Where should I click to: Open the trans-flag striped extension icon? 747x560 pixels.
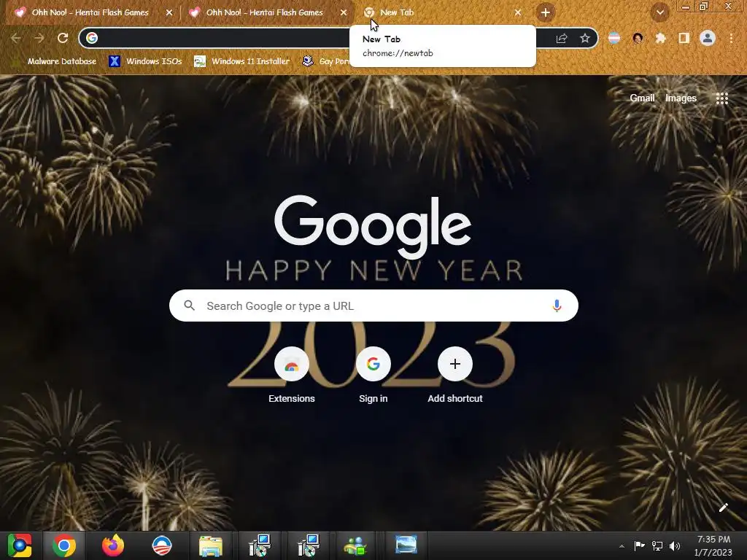pos(614,38)
